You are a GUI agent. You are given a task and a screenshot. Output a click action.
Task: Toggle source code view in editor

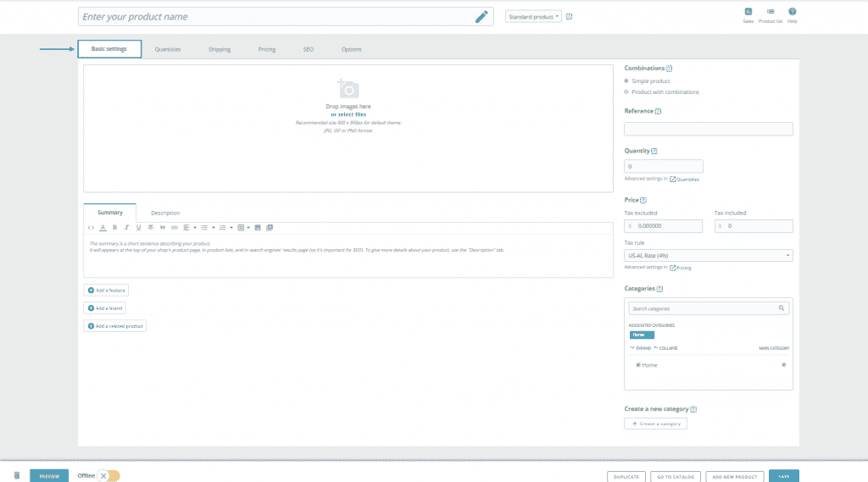click(x=91, y=227)
